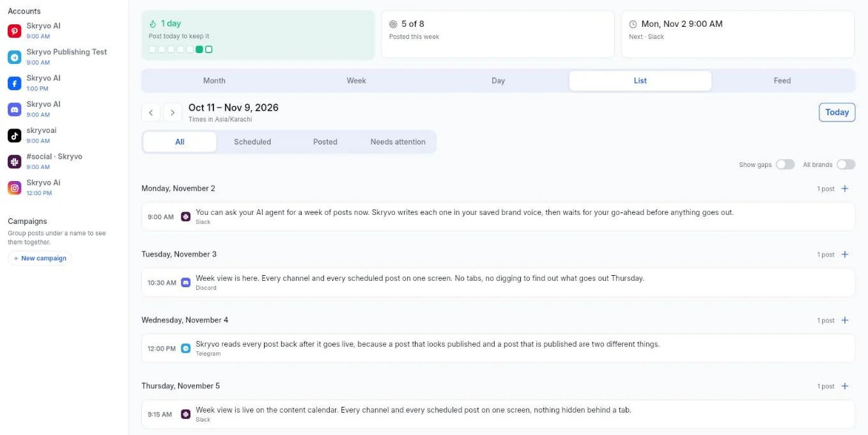Select the List view tab
Viewport: 868px width, 435px height.
pos(640,81)
